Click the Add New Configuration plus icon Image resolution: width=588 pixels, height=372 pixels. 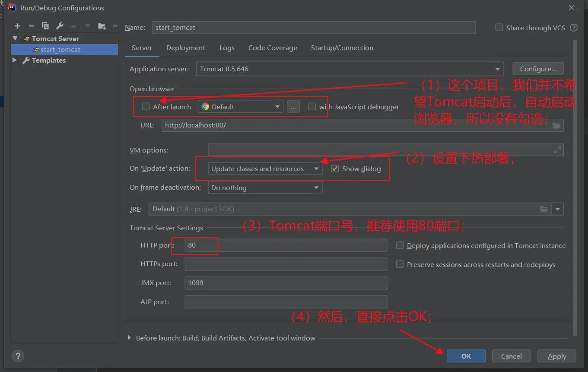pyautogui.click(x=17, y=26)
